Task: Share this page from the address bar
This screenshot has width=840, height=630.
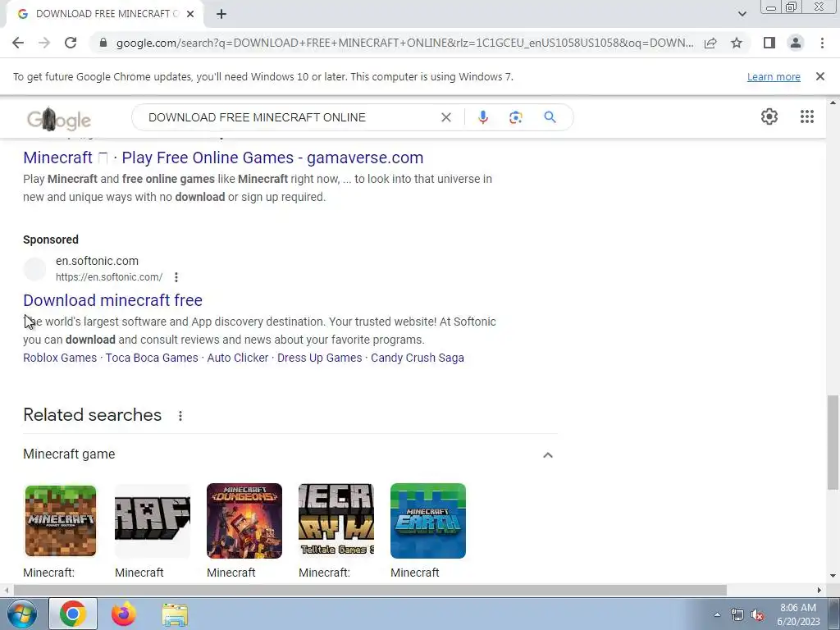Action: tap(710, 43)
